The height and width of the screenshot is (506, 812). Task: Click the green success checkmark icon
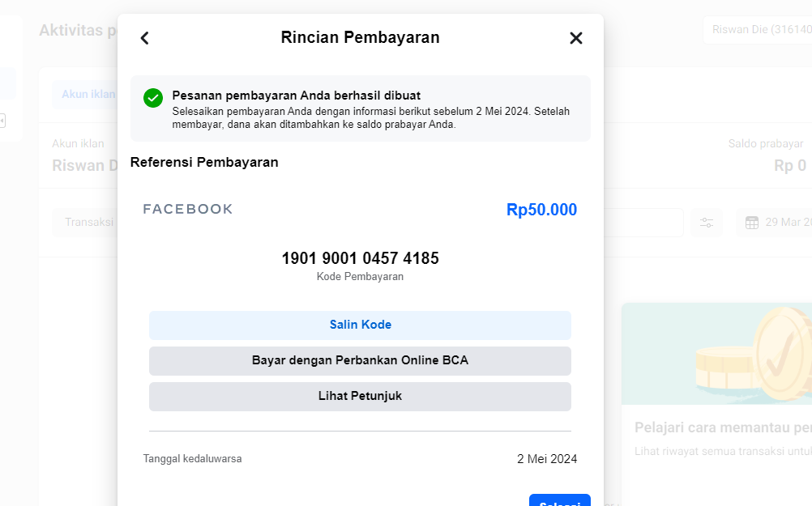153,98
